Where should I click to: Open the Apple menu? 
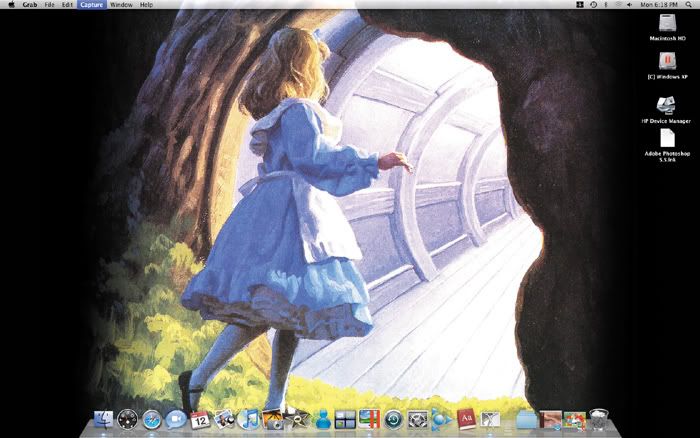(x=12, y=4)
